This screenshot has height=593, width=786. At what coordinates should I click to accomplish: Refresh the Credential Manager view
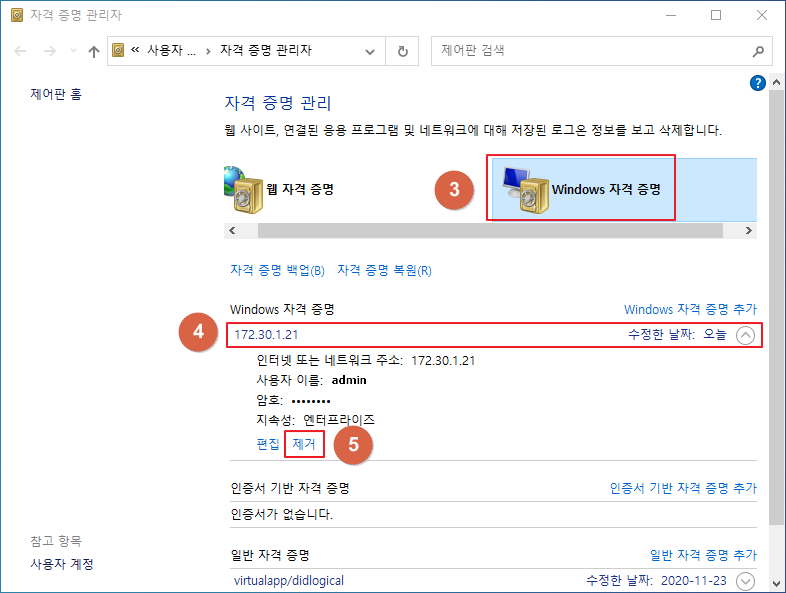pos(403,51)
